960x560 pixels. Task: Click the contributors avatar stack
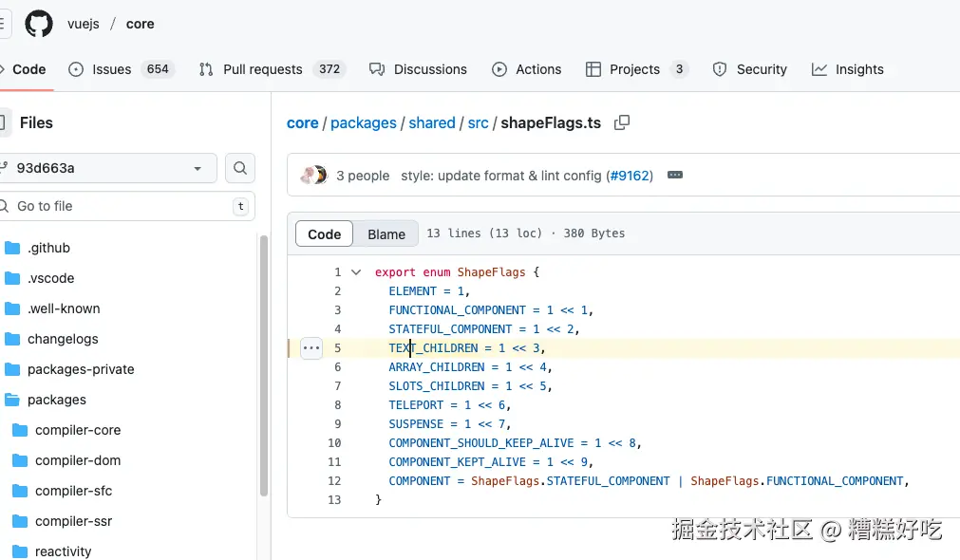314,176
